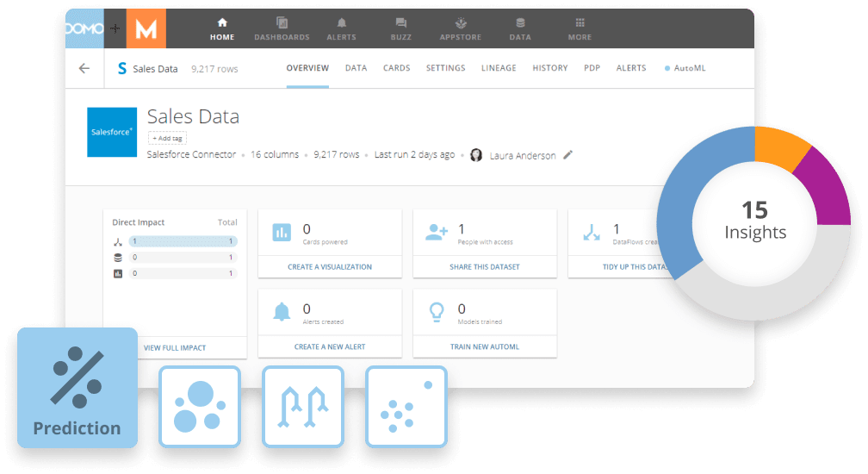The image size is (868, 474).
Task: Click 'Last run 2 days ago' text
Action: point(415,154)
